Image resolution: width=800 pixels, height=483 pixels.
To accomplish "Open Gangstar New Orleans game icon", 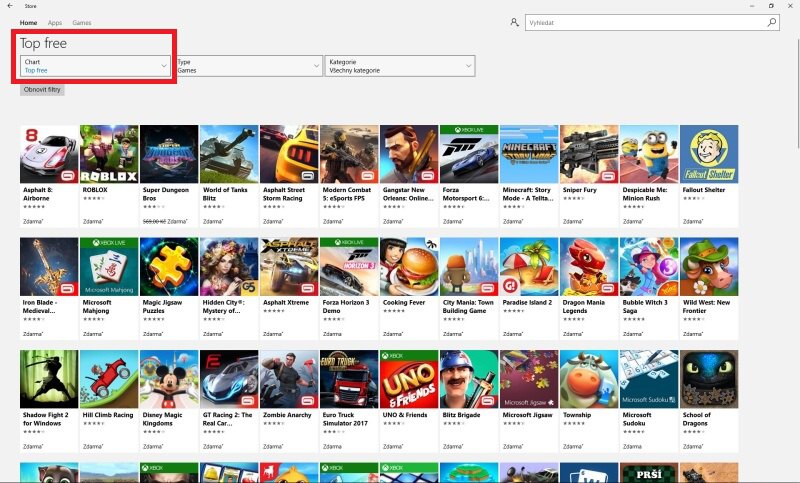I will tap(409, 154).
